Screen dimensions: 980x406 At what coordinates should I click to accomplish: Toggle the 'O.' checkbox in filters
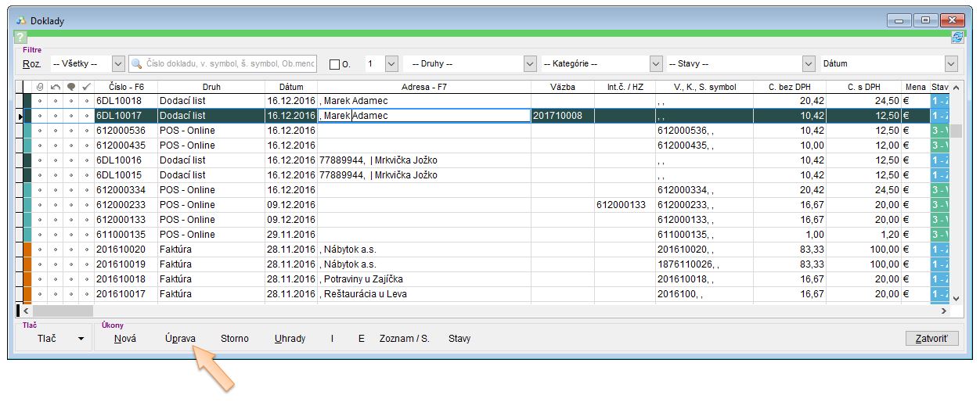[334, 64]
